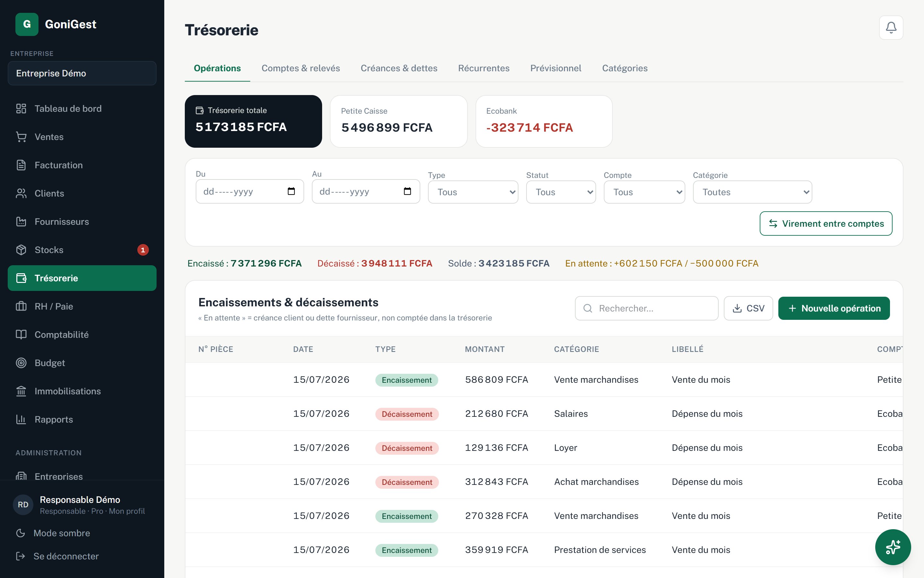Click the wallet icon in Trésorerie totale card
924x578 pixels.
tap(200, 110)
